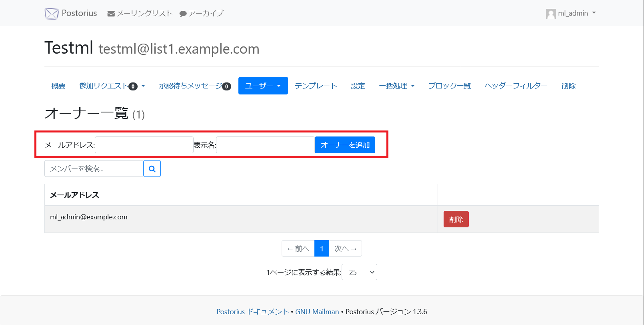
Task: Click the red 削除 button for ml_admin@example.com
Action: 456,219
